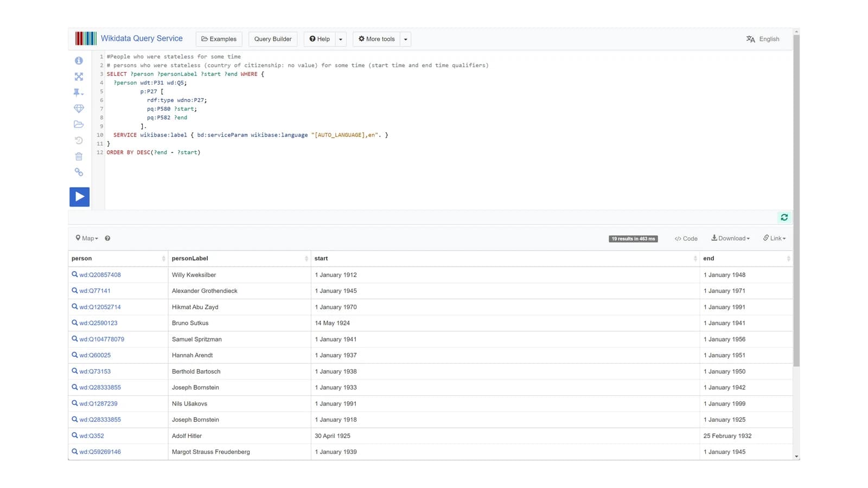This screenshot has height=488, width=868.
Task: Open the Link dropdown
Action: coord(774,239)
